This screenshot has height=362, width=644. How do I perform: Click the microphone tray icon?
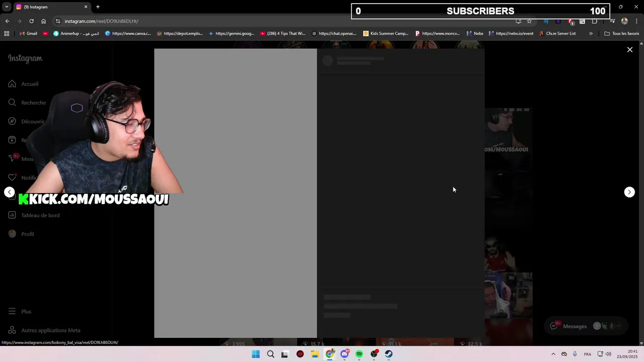[x=575, y=354]
